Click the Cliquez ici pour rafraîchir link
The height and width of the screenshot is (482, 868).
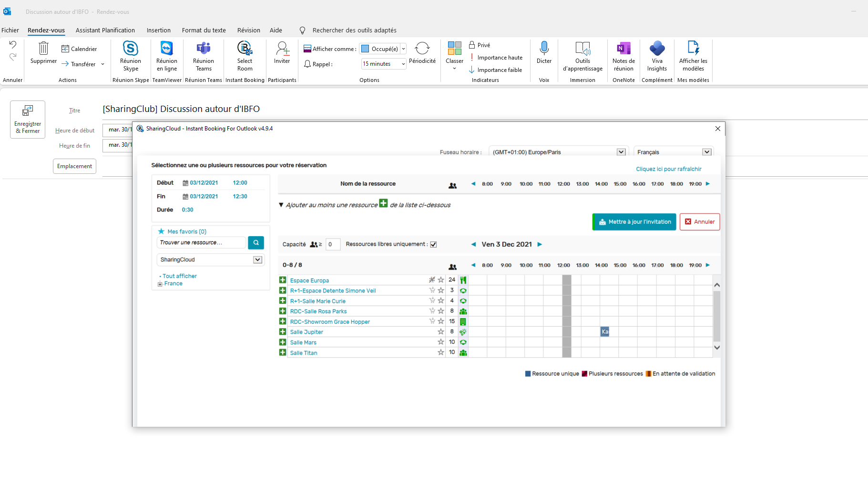tap(668, 169)
